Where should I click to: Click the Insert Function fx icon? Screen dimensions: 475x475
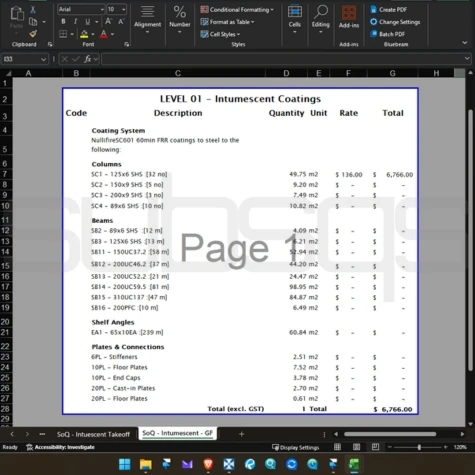point(88,59)
